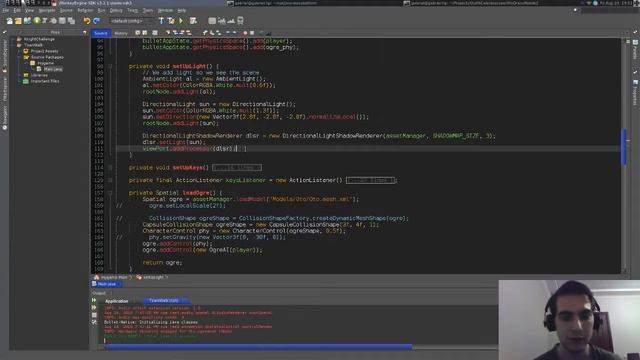
Task: Click the Debug Project toolbar icon
Action: tap(193, 21)
